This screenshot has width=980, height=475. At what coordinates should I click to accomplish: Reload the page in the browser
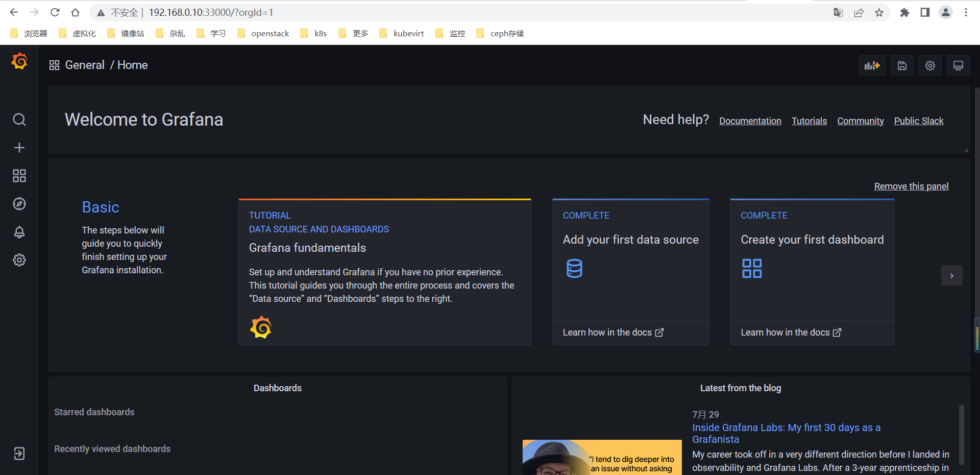pos(55,12)
